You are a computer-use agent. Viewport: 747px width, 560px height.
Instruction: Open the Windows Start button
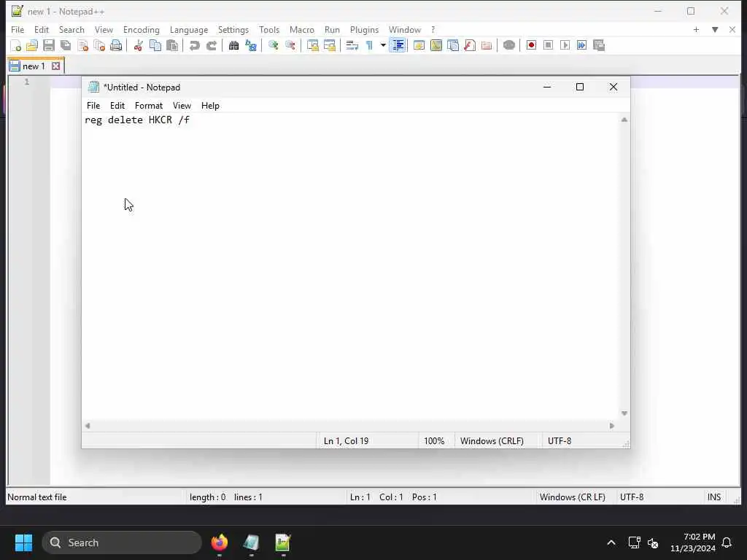(x=23, y=542)
